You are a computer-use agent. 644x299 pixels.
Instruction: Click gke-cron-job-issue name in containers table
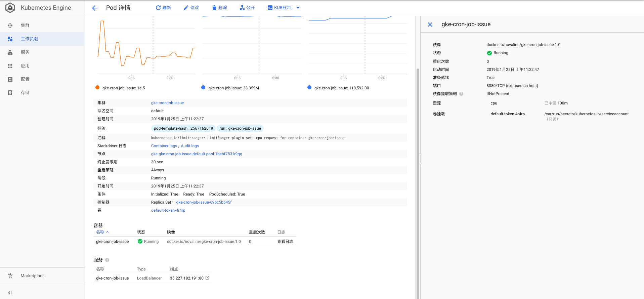pyautogui.click(x=112, y=242)
